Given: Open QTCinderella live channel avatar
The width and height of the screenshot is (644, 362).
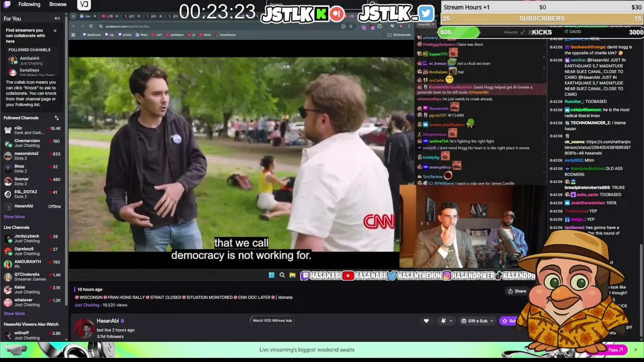Looking at the screenshot, I should tap(8, 277).
